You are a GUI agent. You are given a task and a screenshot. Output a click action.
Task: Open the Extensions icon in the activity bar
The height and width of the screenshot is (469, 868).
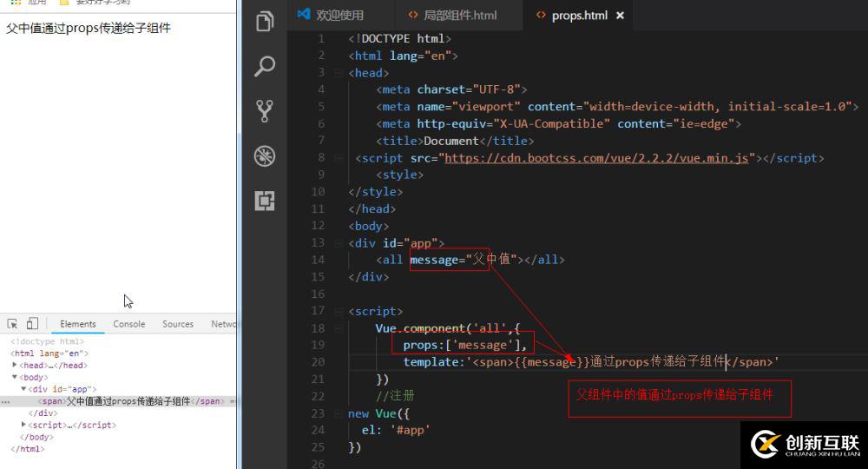click(265, 201)
